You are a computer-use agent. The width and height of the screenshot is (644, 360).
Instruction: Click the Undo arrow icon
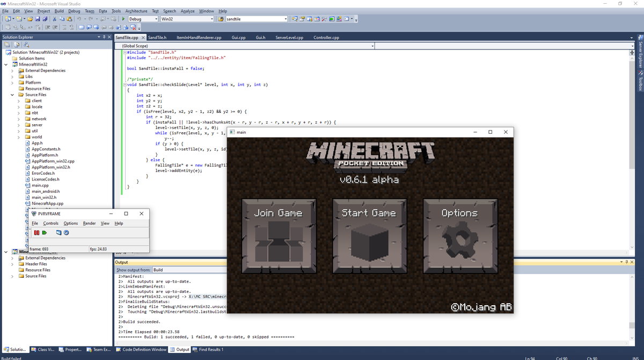point(79,19)
